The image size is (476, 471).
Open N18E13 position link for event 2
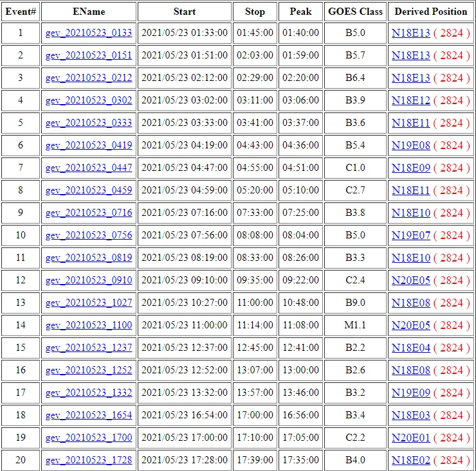[x=411, y=55]
